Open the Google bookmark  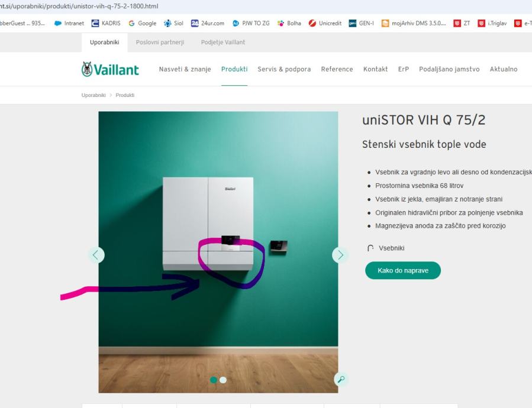coord(143,23)
